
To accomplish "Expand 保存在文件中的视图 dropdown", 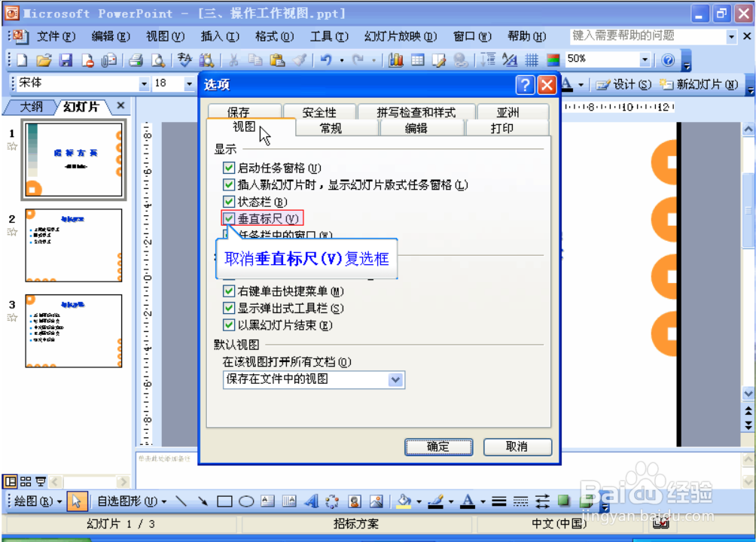I will click(396, 380).
